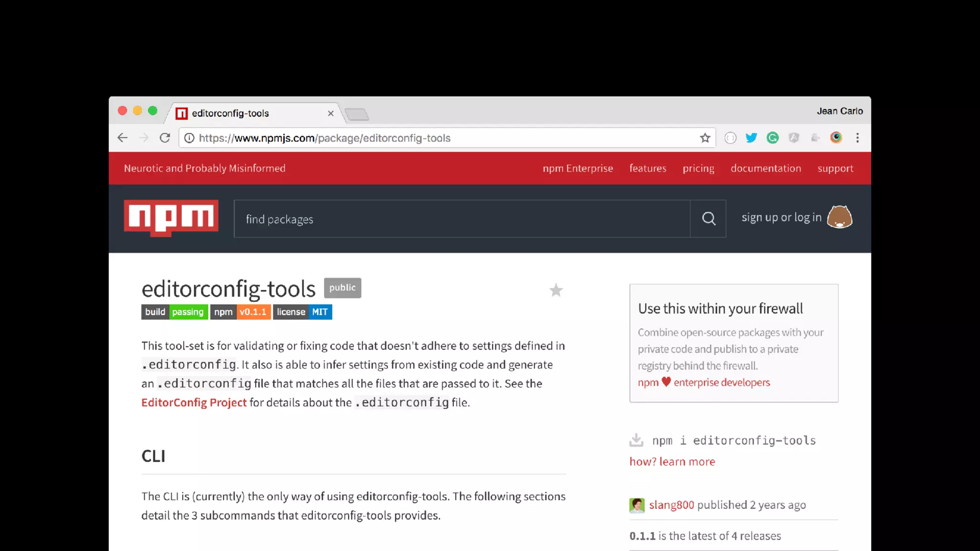Close the editorconfig-tools tab
The height and width of the screenshot is (551, 980).
point(330,113)
